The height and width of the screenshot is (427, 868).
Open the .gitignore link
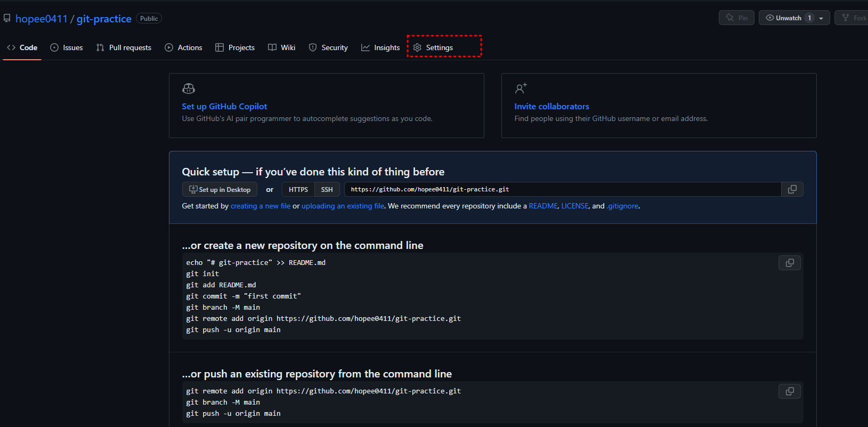point(622,206)
